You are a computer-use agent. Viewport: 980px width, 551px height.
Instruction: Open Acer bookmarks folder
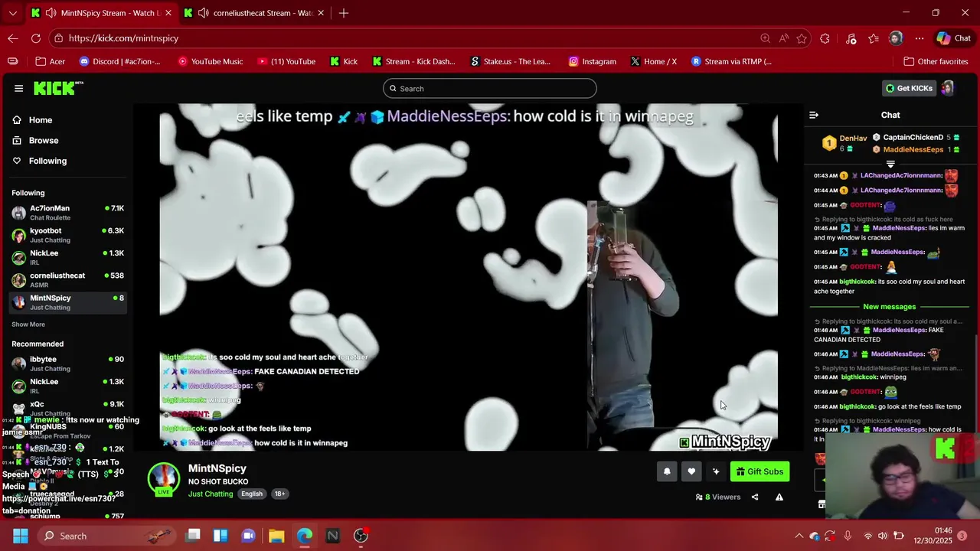pos(51,61)
